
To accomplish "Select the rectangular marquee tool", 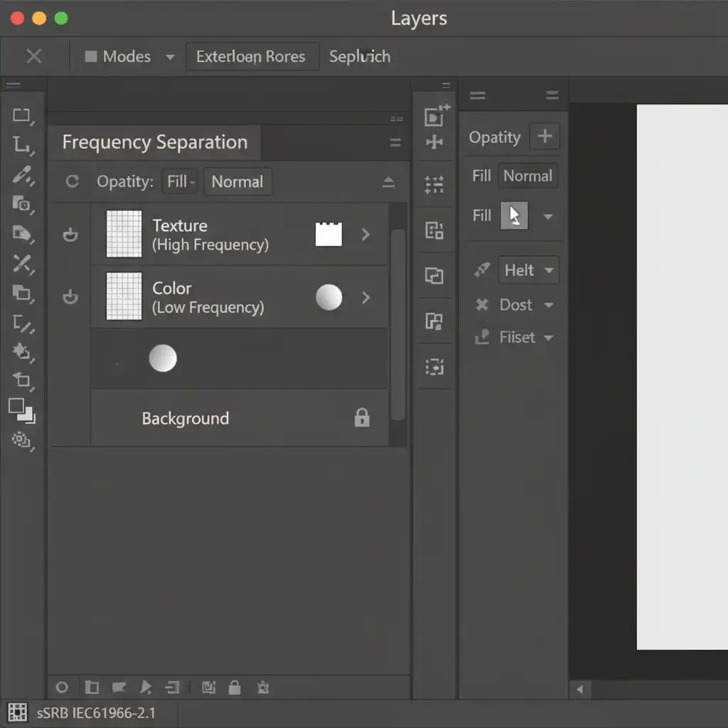I will 22,115.
